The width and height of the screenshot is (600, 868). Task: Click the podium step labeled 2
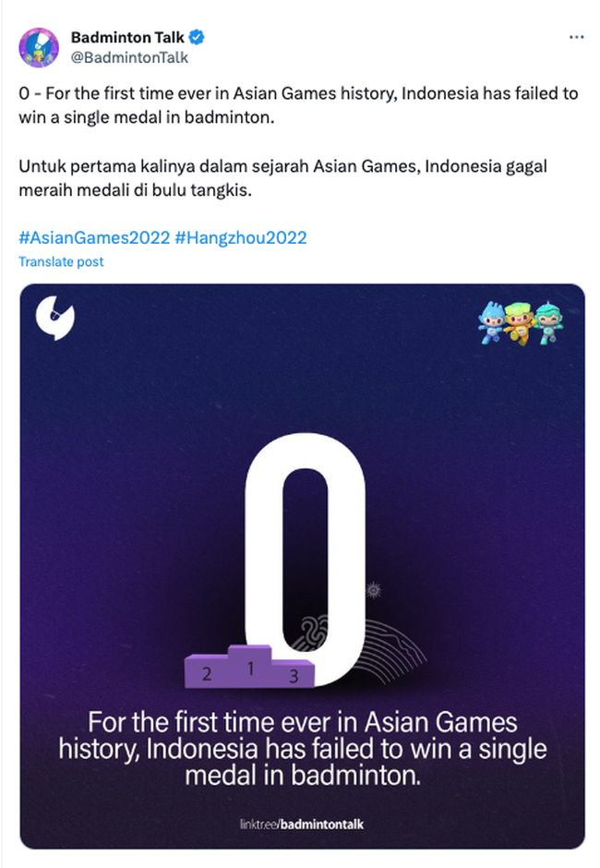(207, 672)
